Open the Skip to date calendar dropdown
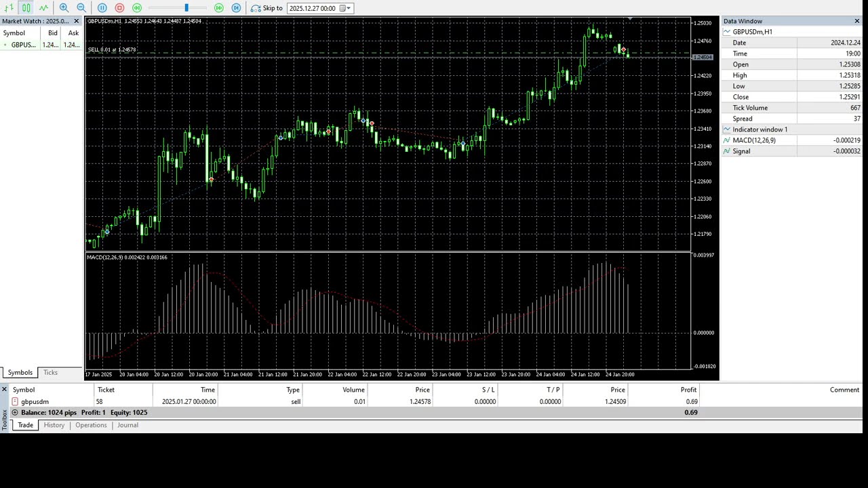This screenshot has width=868, height=488. [x=345, y=8]
